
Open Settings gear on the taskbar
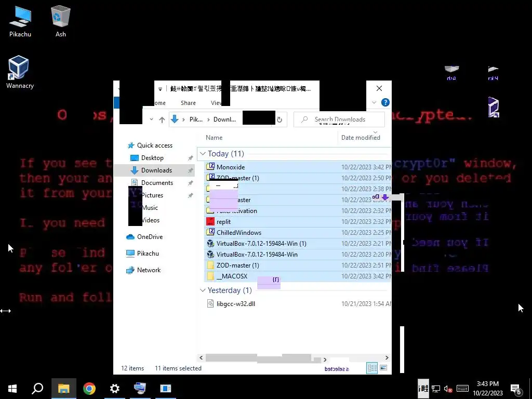click(115, 389)
